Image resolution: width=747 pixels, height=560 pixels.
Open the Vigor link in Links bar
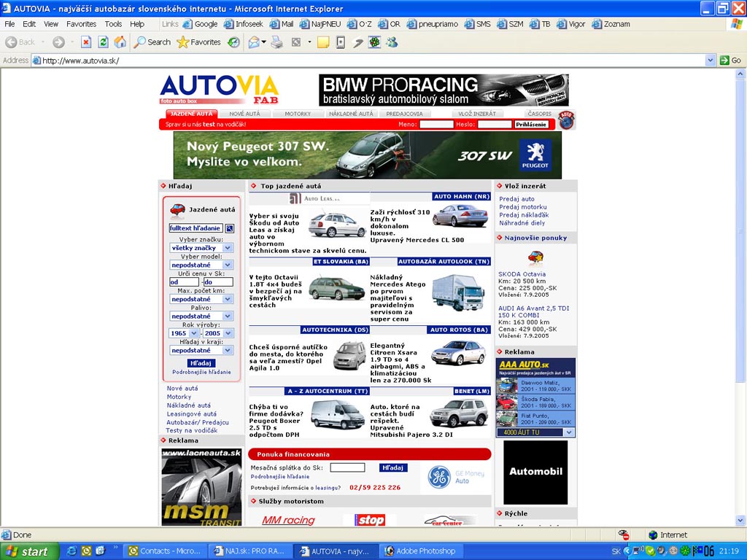click(570, 24)
